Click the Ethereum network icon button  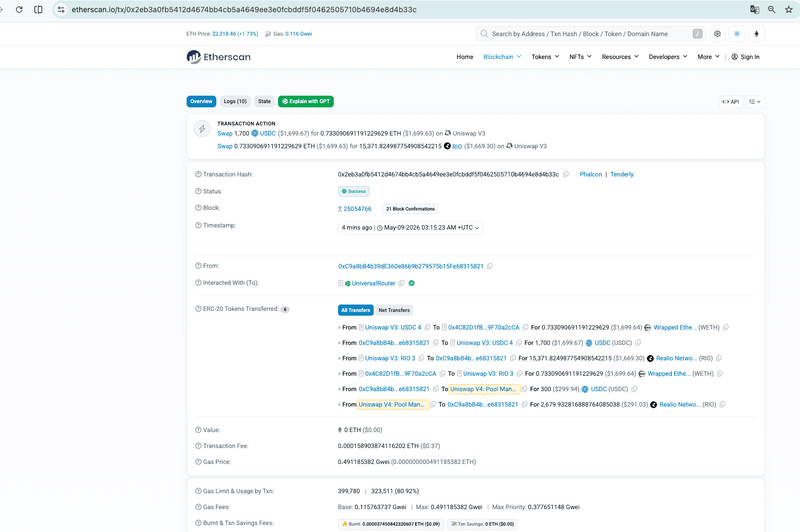756,33
